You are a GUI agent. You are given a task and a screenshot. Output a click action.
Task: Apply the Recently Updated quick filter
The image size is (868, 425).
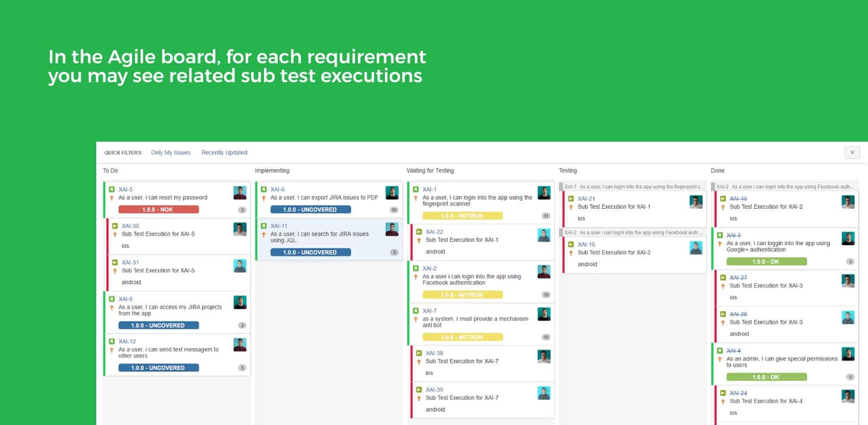[224, 152]
